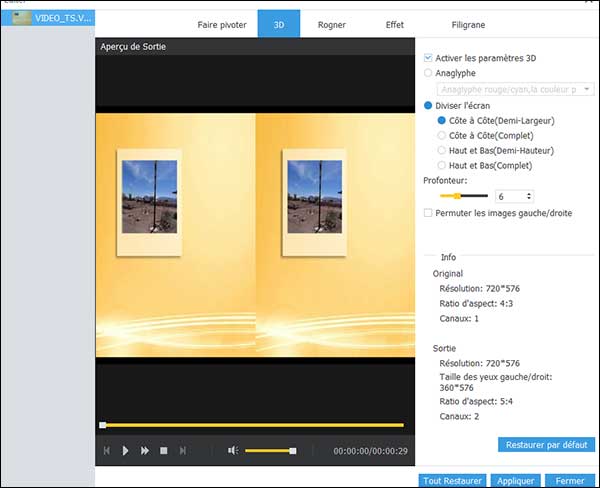Stop the video playback
The image size is (600, 488).
pyautogui.click(x=164, y=451)
